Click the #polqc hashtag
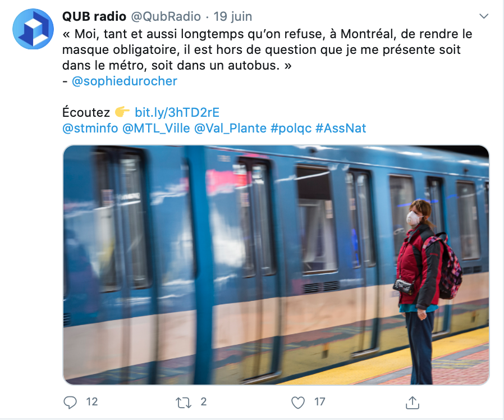Viewport: 504px width, 420px height. (291, 128)
